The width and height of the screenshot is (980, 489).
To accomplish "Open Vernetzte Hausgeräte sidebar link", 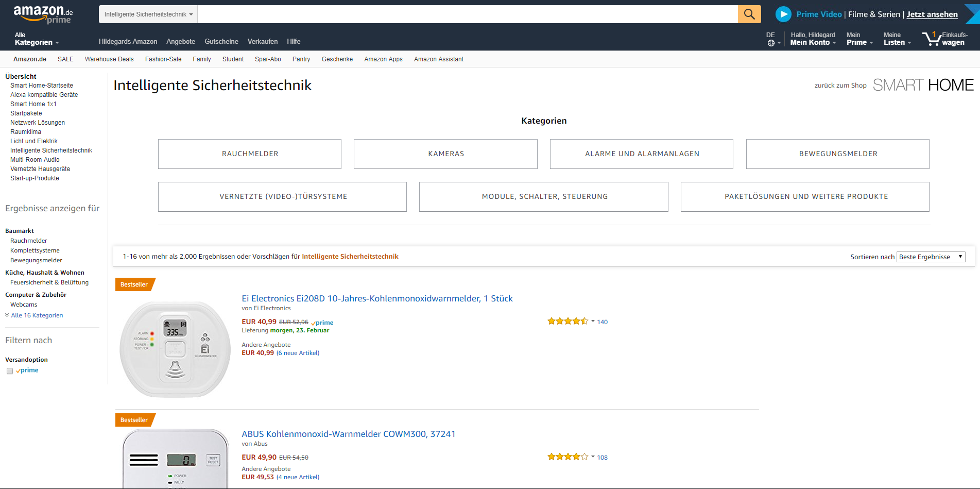I will tap(40, 169).
